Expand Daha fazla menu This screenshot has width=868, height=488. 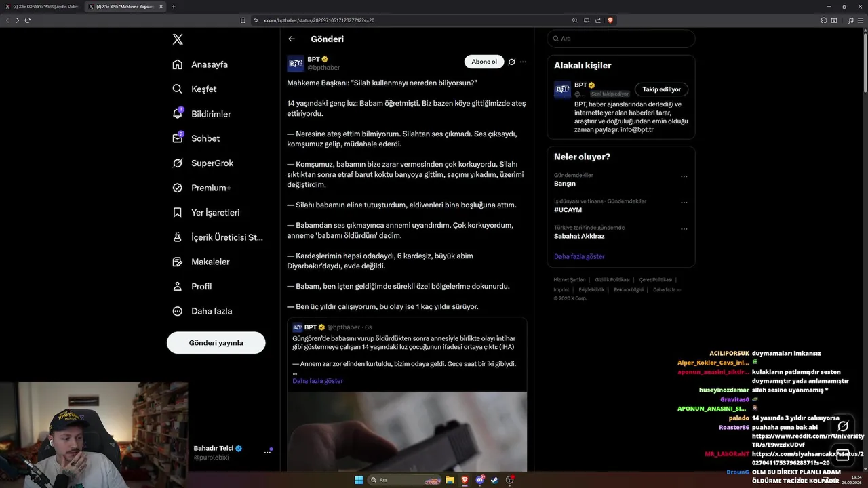coord(202,311)
